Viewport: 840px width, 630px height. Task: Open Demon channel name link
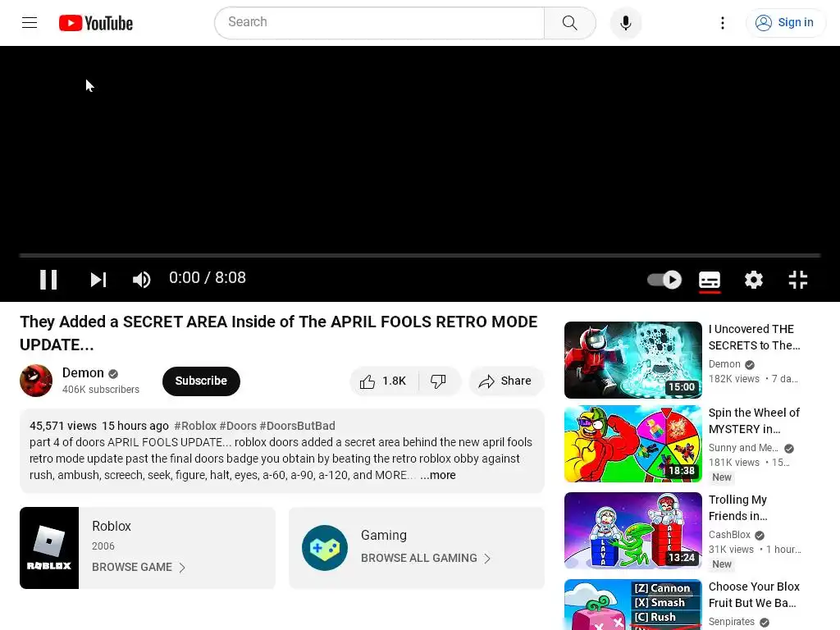[x=83, y=373]
